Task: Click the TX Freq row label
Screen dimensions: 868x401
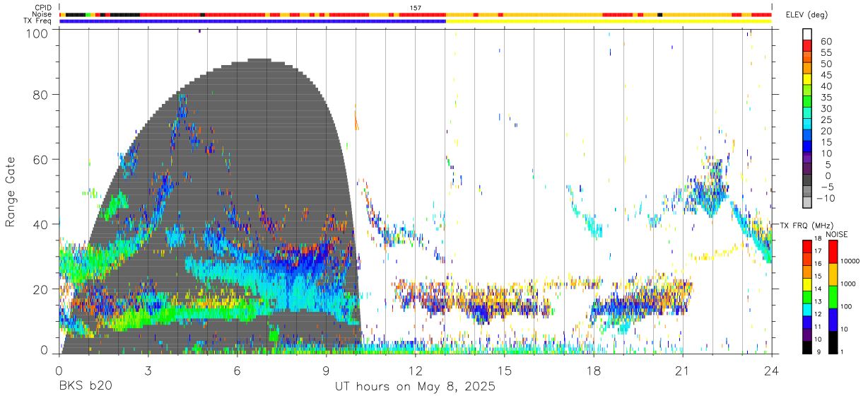Action: click(x=37, y=21)
